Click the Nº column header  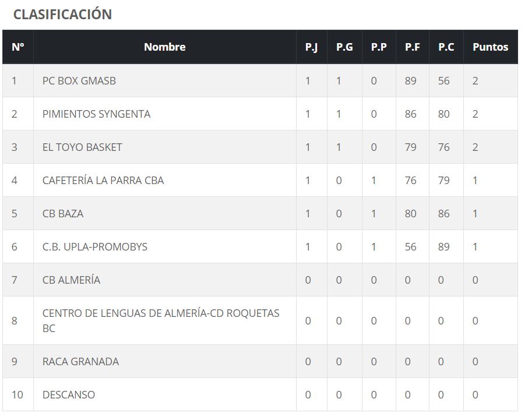tap(18, 47)
